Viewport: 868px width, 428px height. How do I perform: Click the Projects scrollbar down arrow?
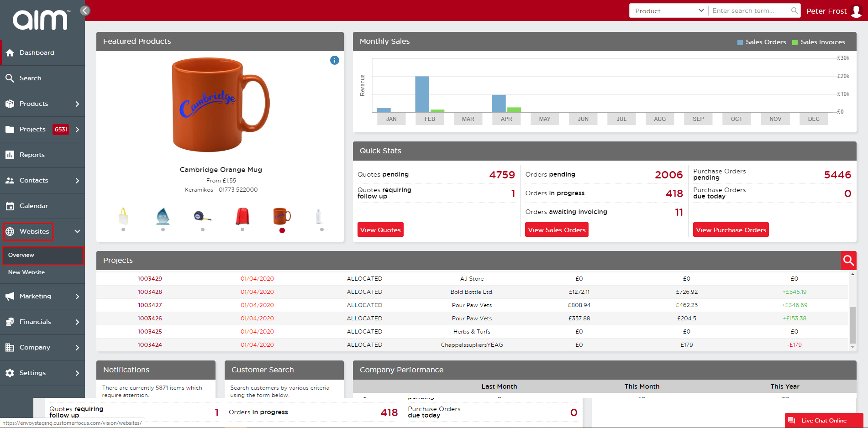tap(852, 348)
